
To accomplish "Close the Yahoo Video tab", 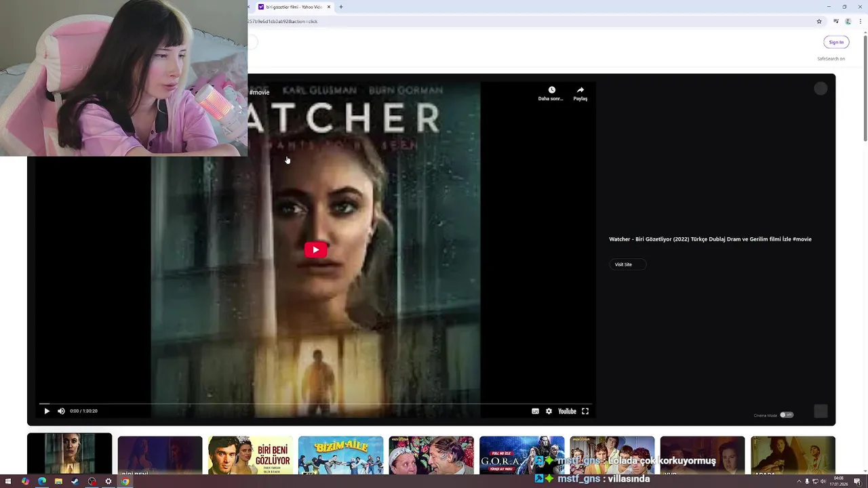I will click(x=329, y=7).
